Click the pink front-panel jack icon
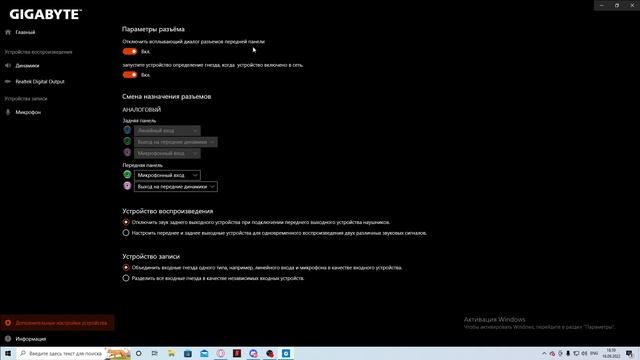Viewport: 640px width, 360px height. (127, 186)
